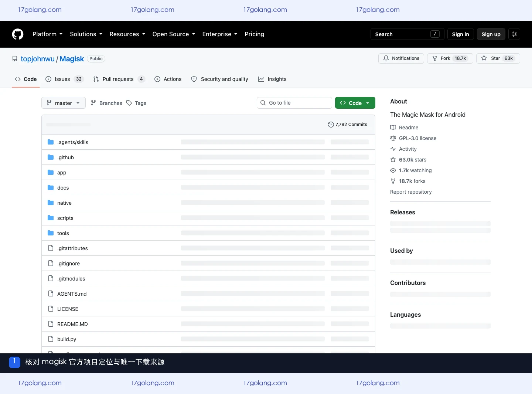
Task: Click the LICENSE file icon
Action: (x=51, y=309)
